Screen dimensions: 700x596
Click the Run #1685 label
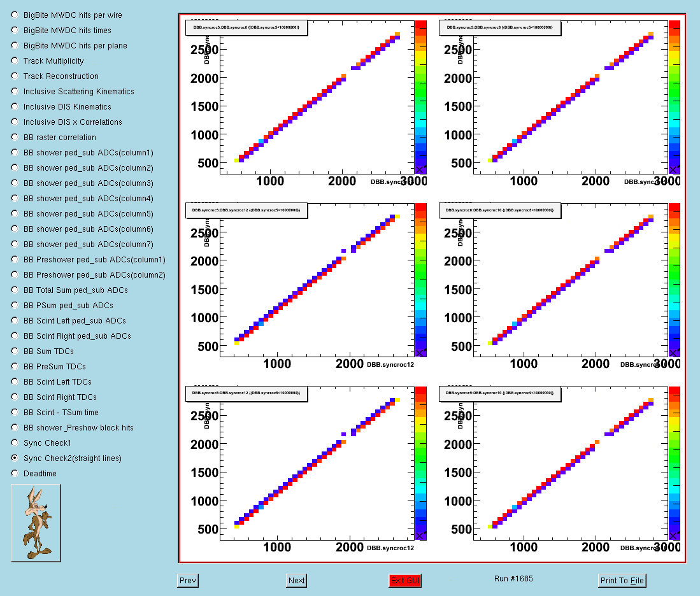513,579
